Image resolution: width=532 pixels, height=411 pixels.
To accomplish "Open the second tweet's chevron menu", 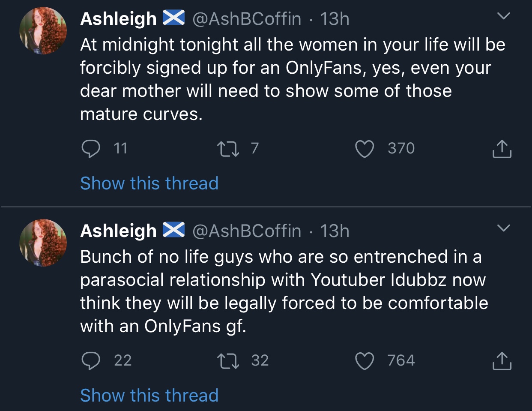I will pyautogui.click(x=504, y=228).
